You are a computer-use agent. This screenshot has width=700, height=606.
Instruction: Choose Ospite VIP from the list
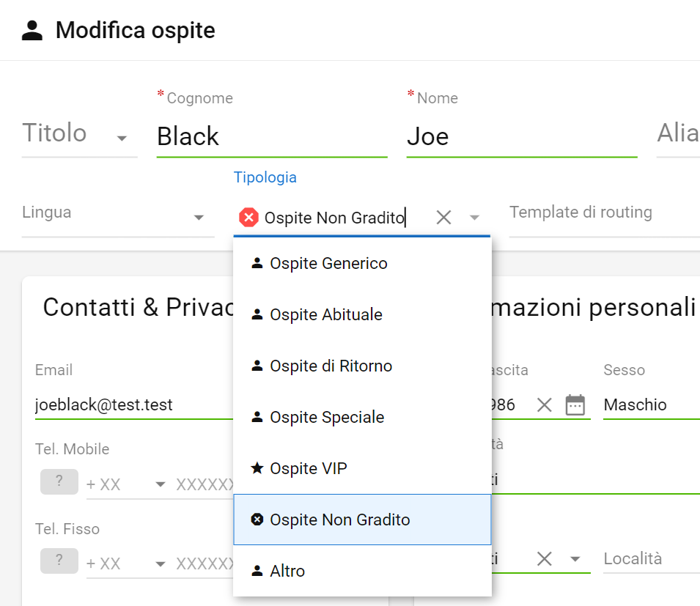click(362, 468)
